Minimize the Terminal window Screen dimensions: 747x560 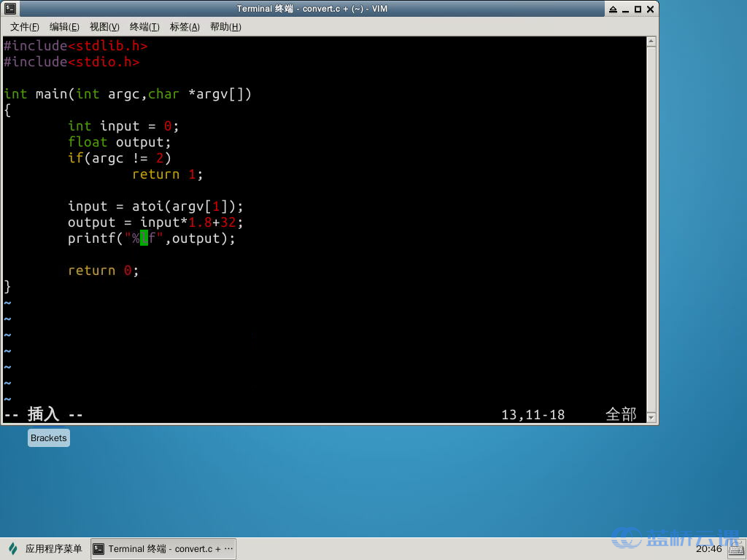[x=625, y=9]
